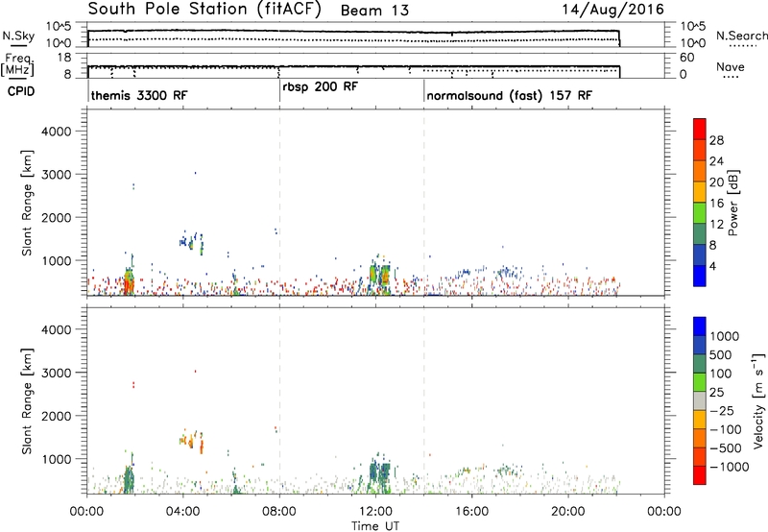This screenshot has width=768, height=532.
Task: Select the 18 tick on frequency axis
Action: coord(65,58)
